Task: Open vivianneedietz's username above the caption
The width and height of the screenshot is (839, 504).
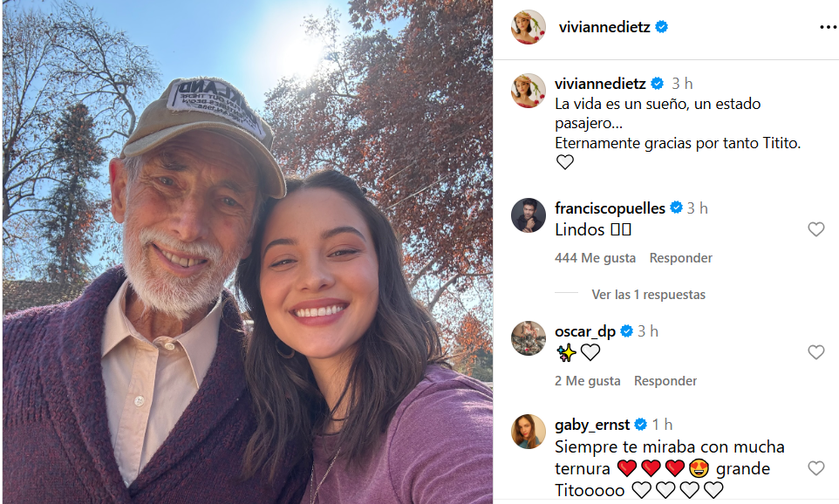Action: (x=602, y=83)
